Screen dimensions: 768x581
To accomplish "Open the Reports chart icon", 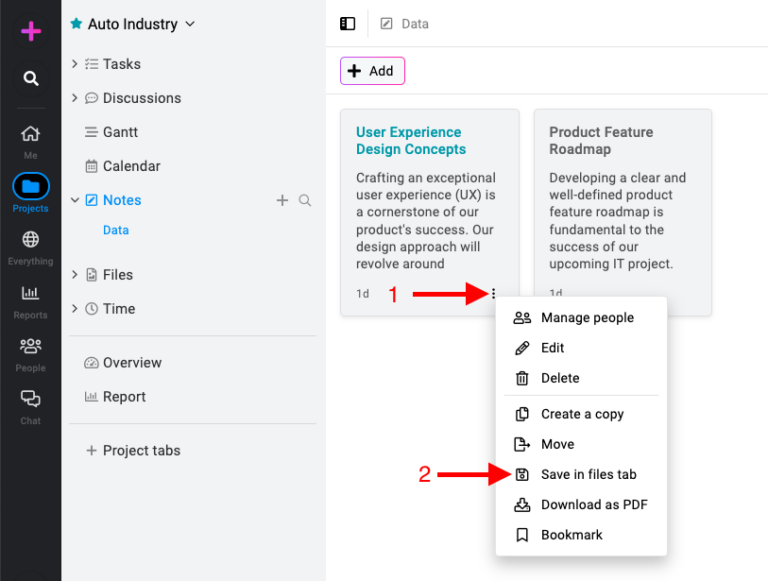I will (x=31, y=294).
